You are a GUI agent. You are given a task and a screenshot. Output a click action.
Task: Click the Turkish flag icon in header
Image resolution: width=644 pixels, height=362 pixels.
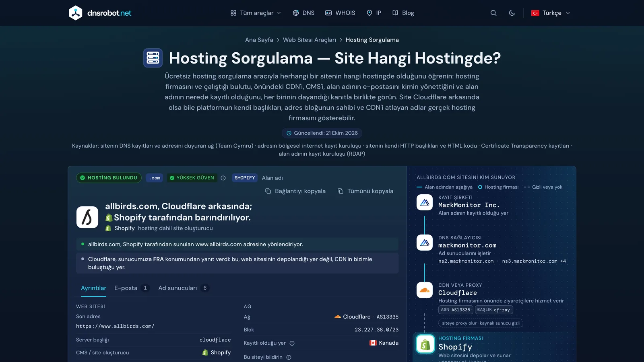(x=535, y=13)
